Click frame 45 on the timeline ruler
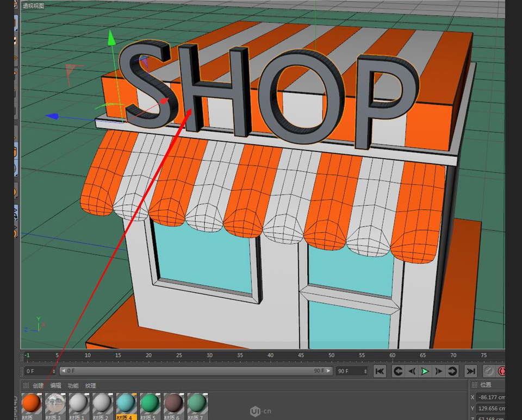 tap(301, 355)
